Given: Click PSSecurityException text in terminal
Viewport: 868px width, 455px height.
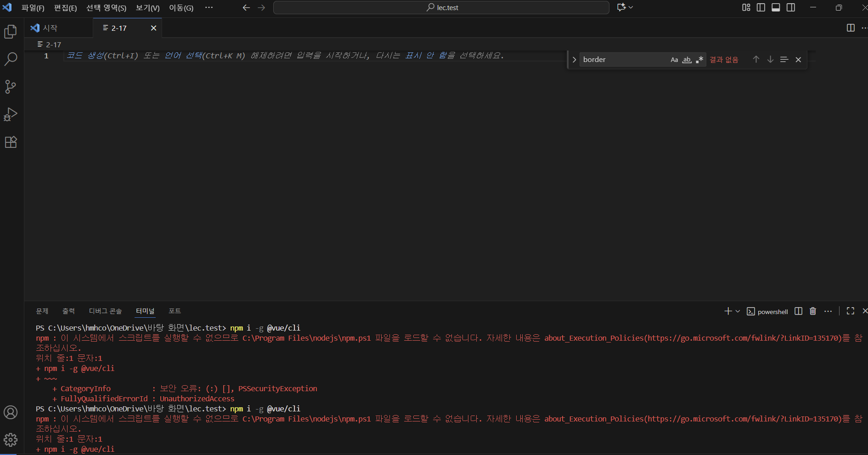Looking at the screenshot, I should pos(278,388).
